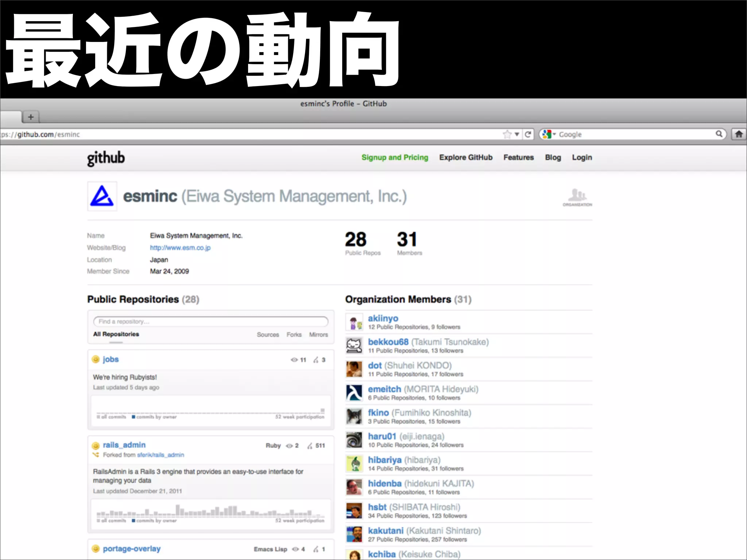This screenshot has height=560, width=747.
Task: Click the 31 Members counter
Action: point(409,243)
